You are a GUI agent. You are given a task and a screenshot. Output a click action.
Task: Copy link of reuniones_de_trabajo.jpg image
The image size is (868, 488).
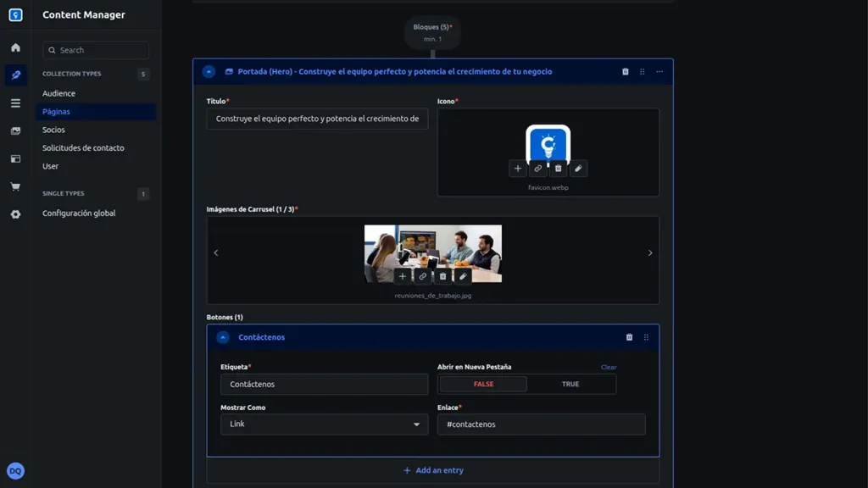[x=423, y=276]
